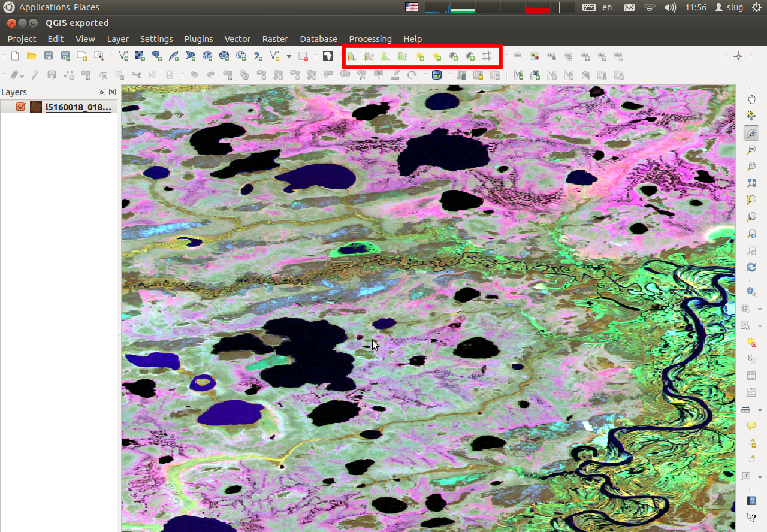Select the Identify Features tool
Screen dimensions: 767x532
pos(751,291)
